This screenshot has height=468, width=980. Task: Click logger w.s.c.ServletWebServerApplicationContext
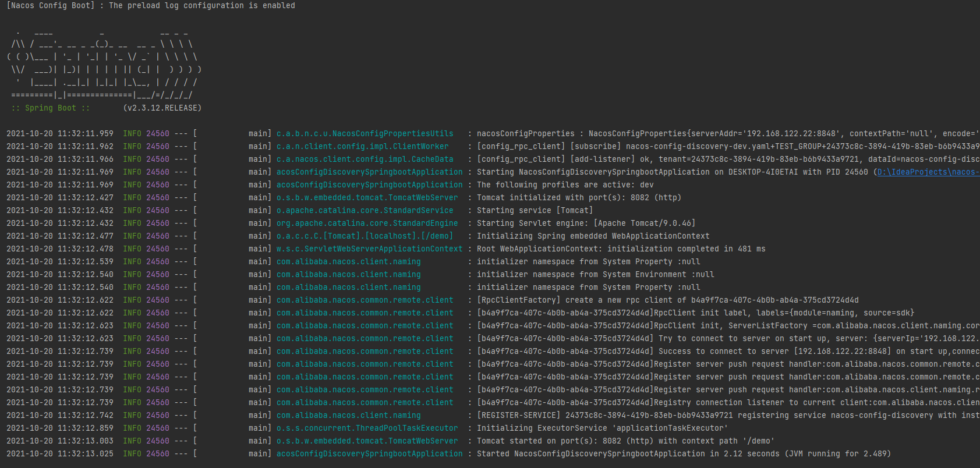click(370, 249)
